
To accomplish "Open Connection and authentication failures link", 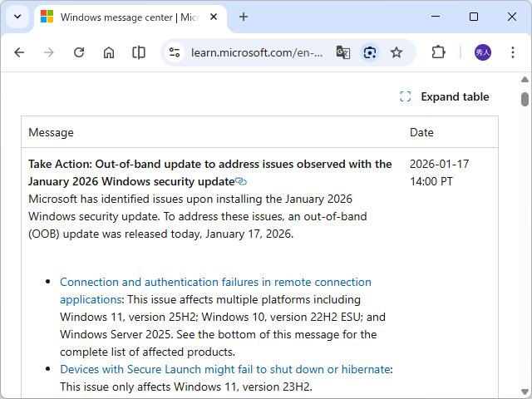I will click(x=215, y=291).
